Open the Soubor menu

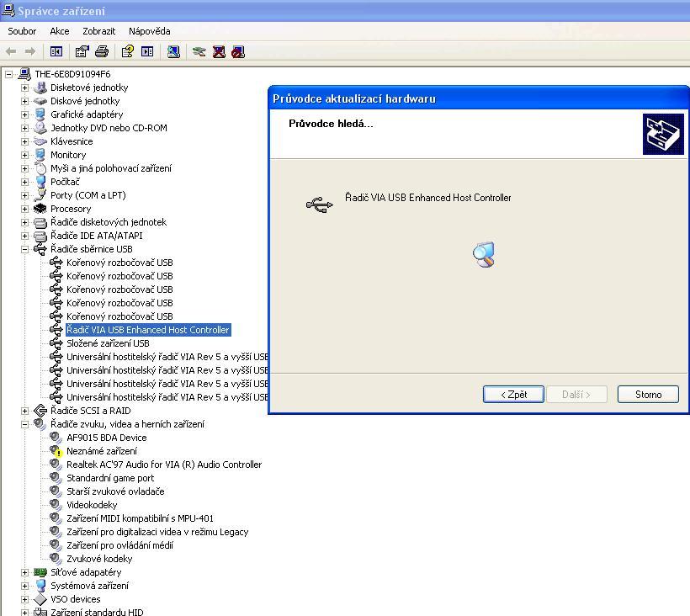tap(22, 31)
